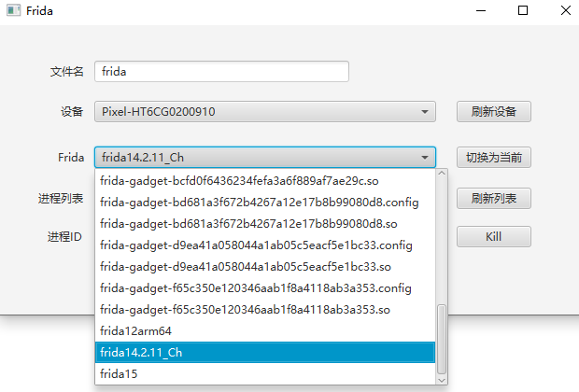Click the 文件名 text field containing frida
Screen dimensions: 579x392
pos(221,71)
